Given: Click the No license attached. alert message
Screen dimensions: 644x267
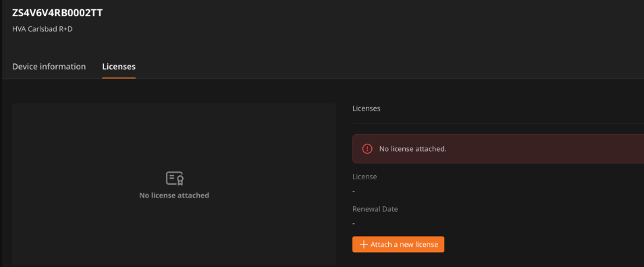Looking at the screenshot, I should pyautogui.click(x=412, y=149).
